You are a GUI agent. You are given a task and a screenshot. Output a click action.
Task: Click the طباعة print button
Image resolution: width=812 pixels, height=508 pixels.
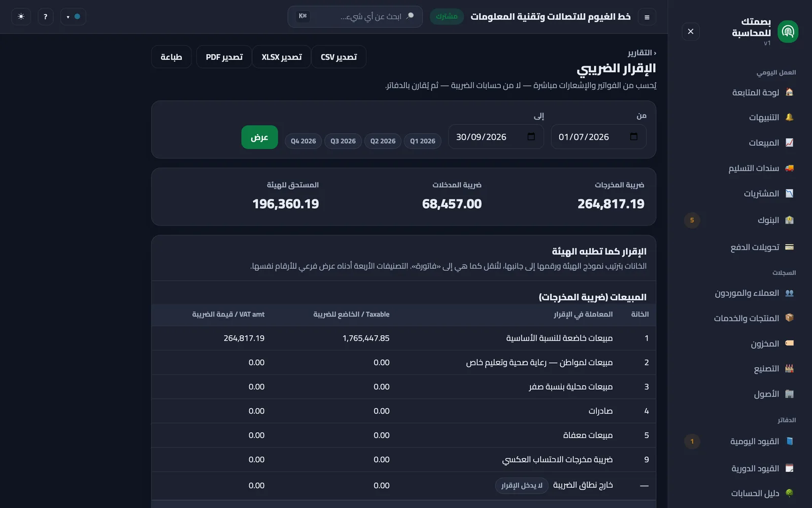click(x=171, y=57)
